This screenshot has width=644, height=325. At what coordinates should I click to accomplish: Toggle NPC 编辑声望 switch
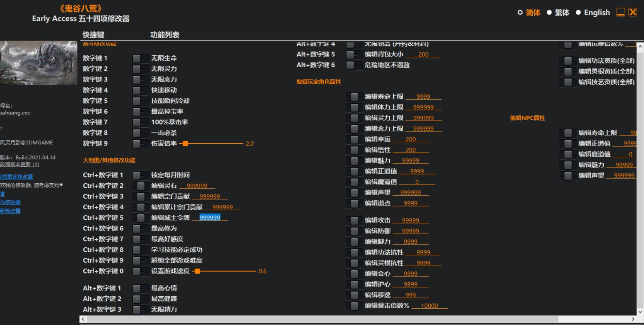click(x=567, y=176)
